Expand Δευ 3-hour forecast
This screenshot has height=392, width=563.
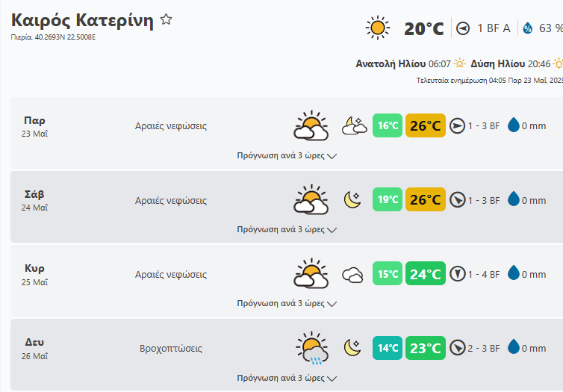point(287,379)
